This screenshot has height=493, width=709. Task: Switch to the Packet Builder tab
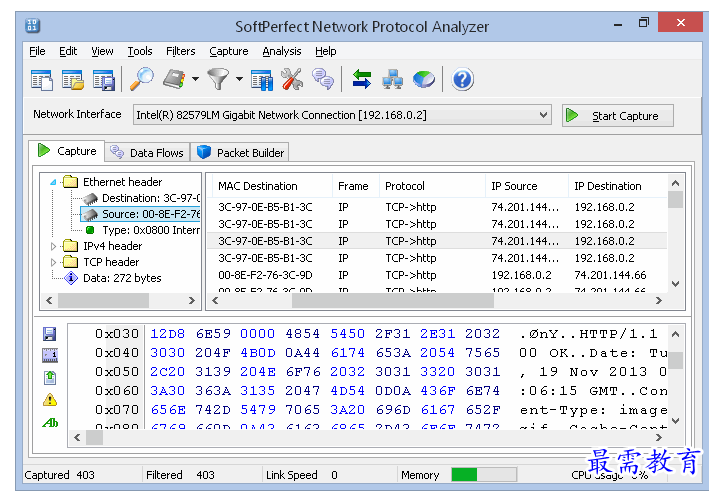click(x=240, y=152)
